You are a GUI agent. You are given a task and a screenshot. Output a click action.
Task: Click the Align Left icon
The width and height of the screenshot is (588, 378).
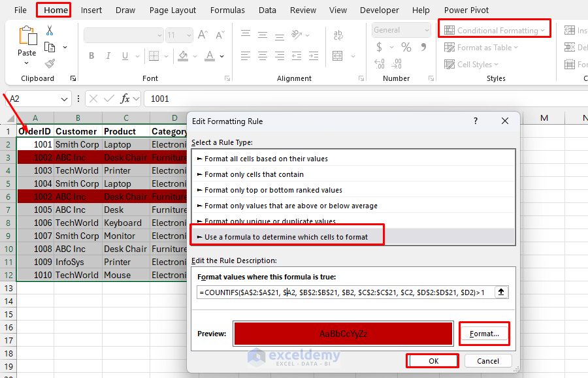tap(246, 56)
